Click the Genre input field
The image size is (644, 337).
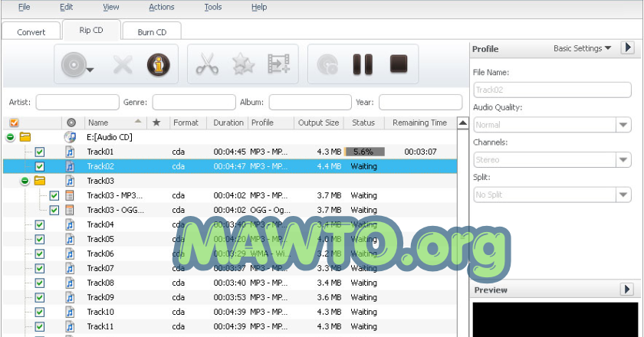[194, 102]
